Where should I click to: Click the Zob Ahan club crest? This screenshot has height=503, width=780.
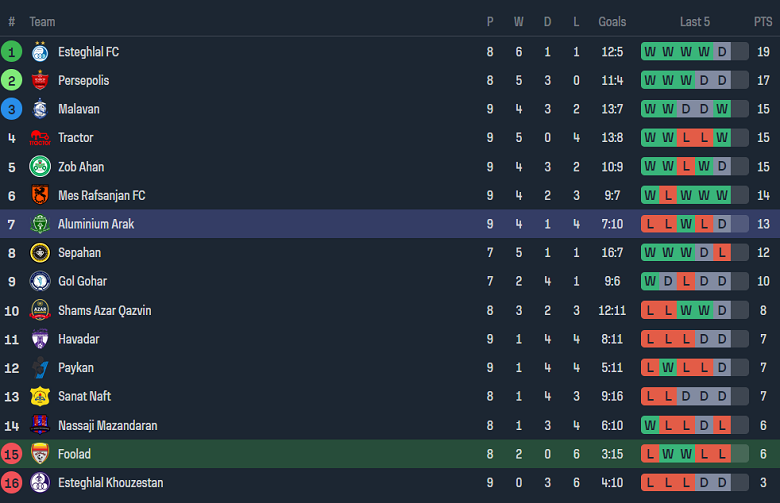click(40, 167)
